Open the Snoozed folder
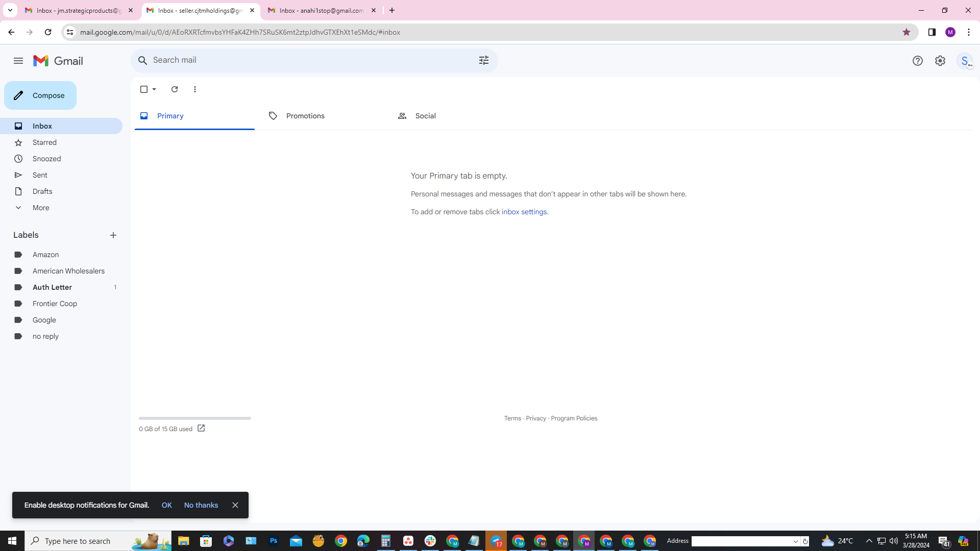 (61, 159)
